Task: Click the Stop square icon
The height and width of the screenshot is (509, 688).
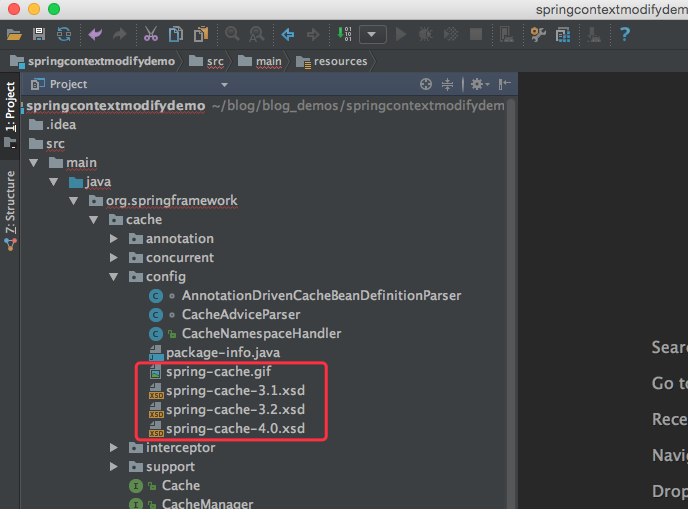Action: click(476, 34)
